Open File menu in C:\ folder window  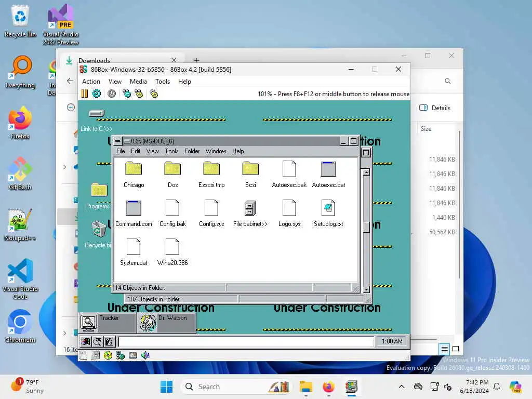click(x=121, y=151)
